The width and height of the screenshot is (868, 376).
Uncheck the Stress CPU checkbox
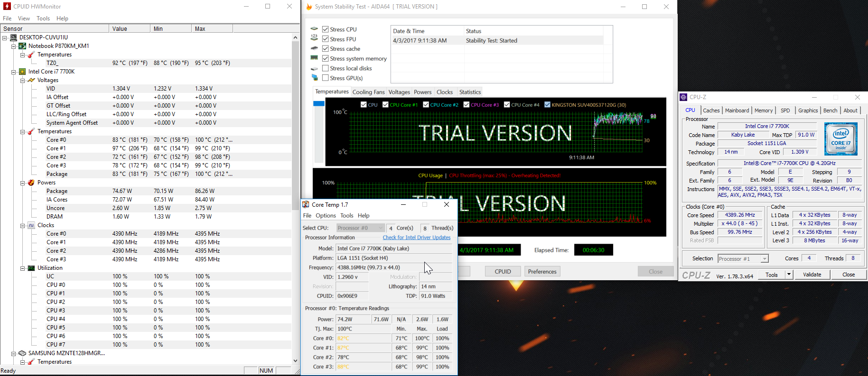coord(326,29)
